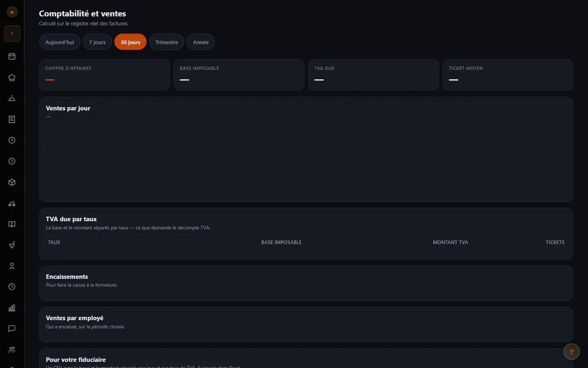
Task: Open the single person sidebar icon
Action: [12, 266]
